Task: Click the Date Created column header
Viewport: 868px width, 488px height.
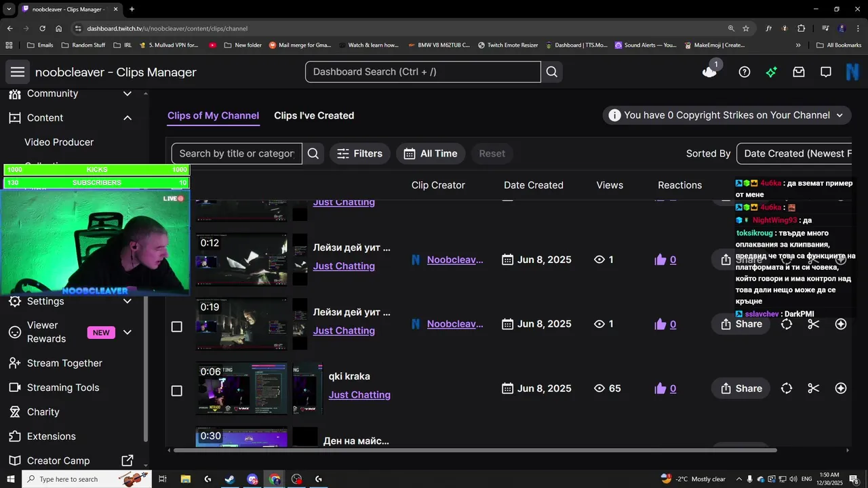Action: [534, 185]
